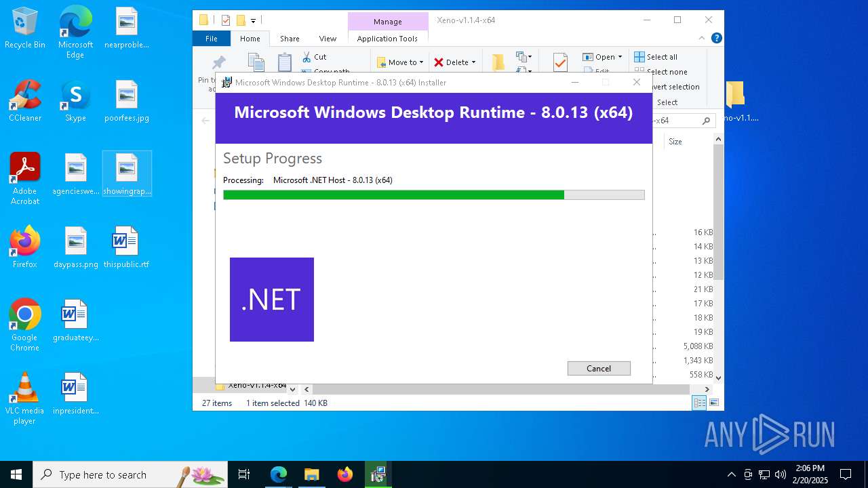This screenshot has height=488, width=868.
Task: Click the Properties checkmark icon
Action: 560,62
